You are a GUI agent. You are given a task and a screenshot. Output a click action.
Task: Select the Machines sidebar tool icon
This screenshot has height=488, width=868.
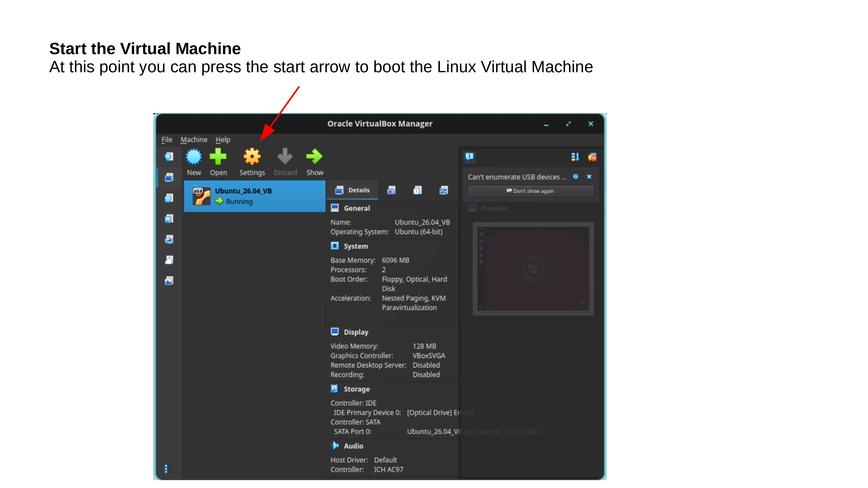click(169, 177)
